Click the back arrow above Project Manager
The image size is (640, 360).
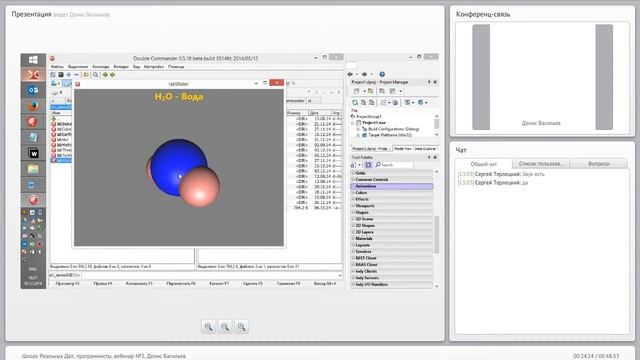[350, 74]
